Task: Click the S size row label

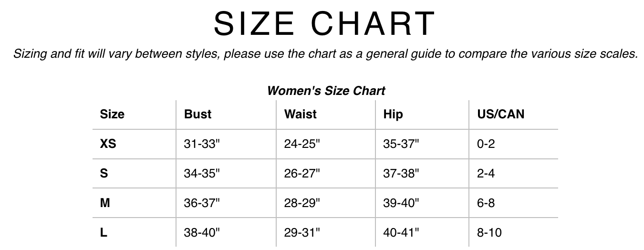Action: click(104, 173)
